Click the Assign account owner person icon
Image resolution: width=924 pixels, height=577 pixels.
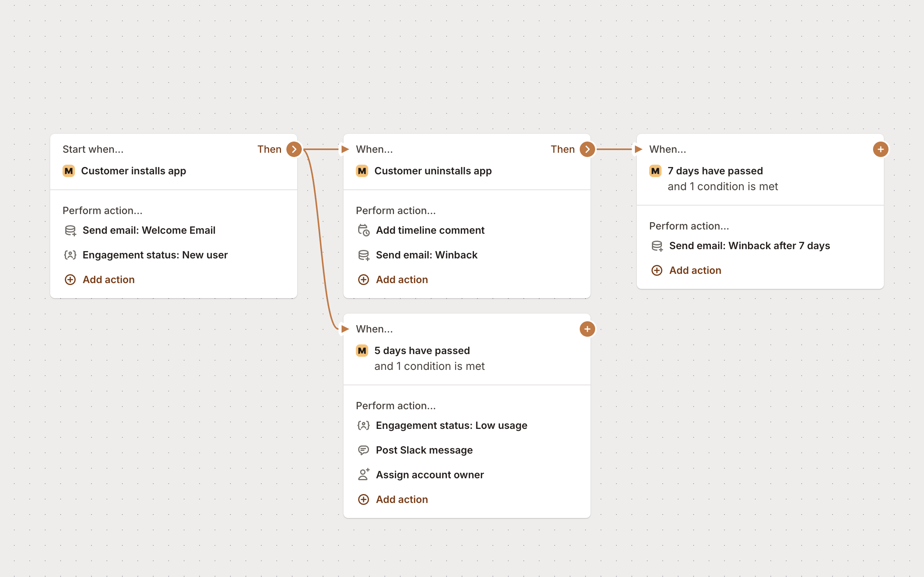pyautogui.click(x=363, y=474)
